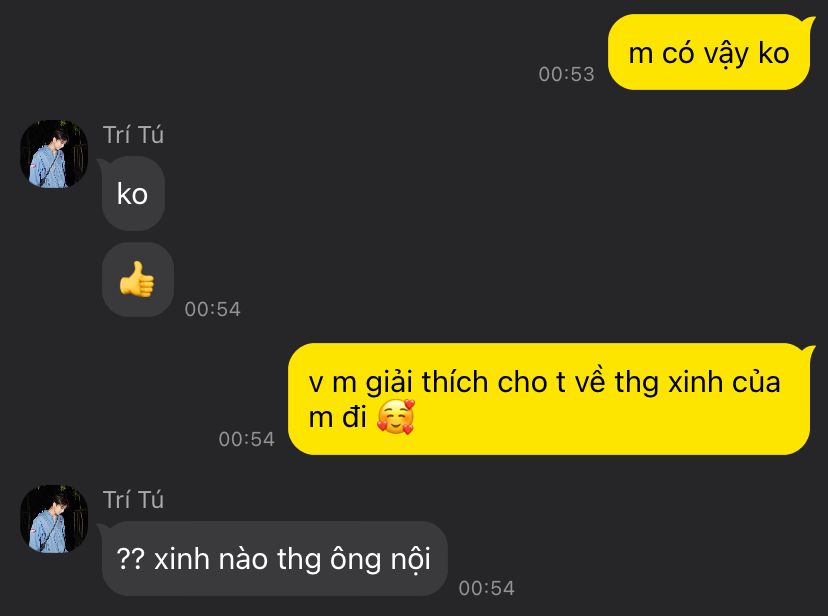Image resolution: width=828 pixels, height=616 pixels.
Task: Click the words 'ông nội' in the last message
Action: (380, 560)
